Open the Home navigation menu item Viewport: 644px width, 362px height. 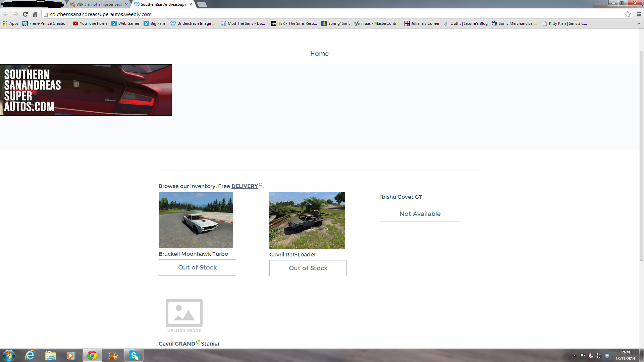pos(319,54)
